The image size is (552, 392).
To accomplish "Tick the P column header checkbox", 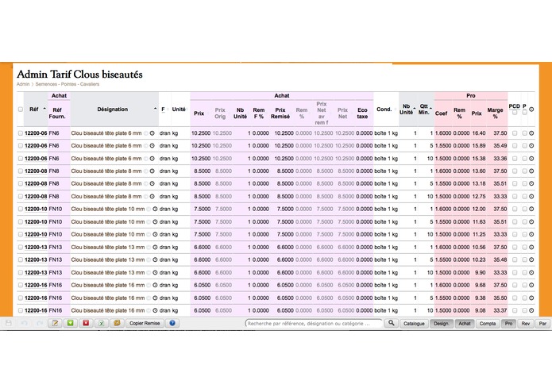I will pos(524,113).
